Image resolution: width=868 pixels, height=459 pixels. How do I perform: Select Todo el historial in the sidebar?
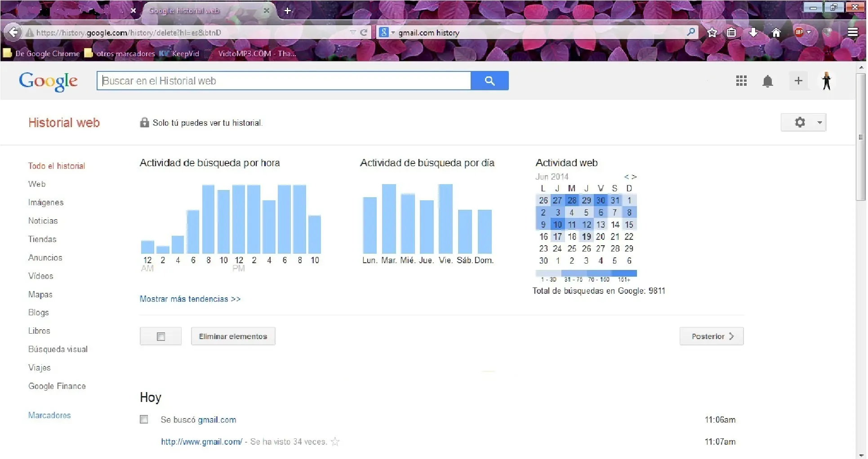[57, 166]
